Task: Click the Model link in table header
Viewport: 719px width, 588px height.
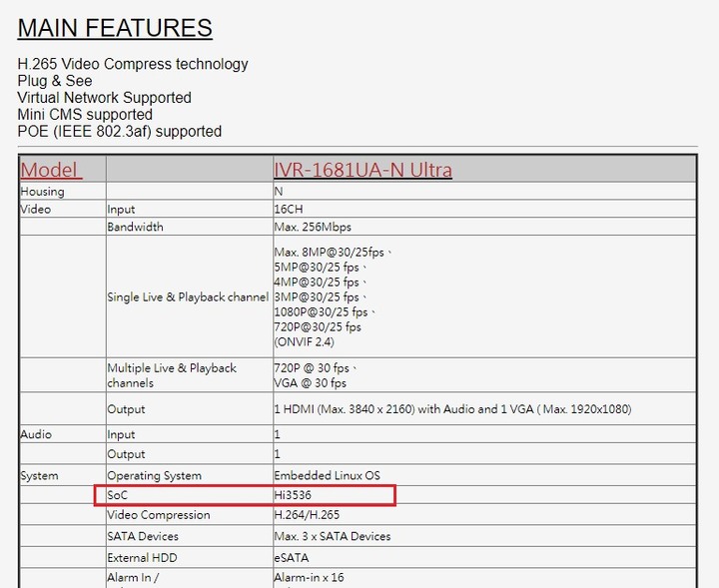Action: 51,170
